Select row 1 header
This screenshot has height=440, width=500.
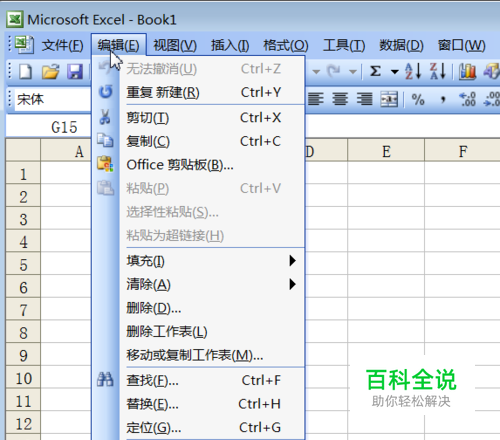coord(23,174)
